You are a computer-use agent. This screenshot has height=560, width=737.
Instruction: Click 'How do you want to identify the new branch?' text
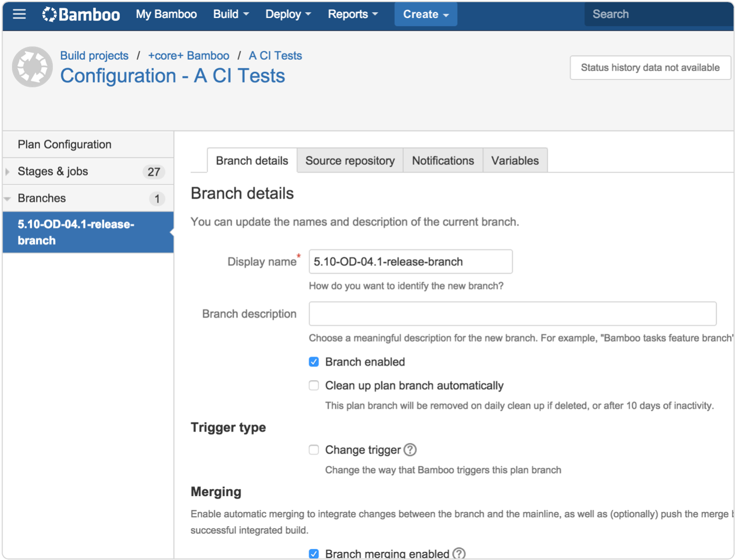coord(406,286)
